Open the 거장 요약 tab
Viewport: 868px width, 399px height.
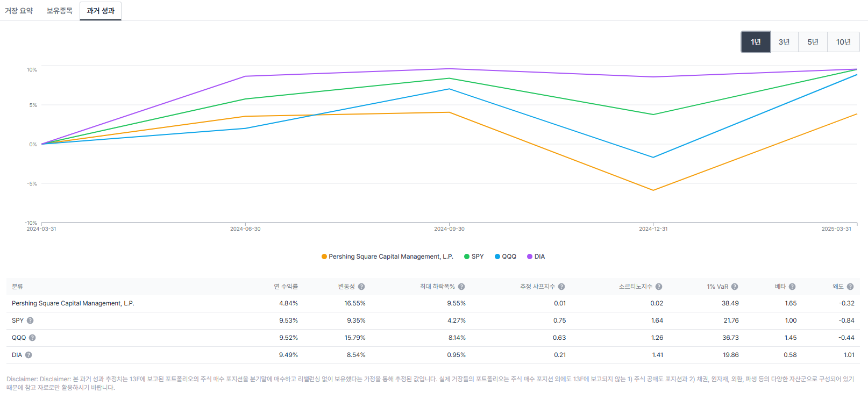19,11
